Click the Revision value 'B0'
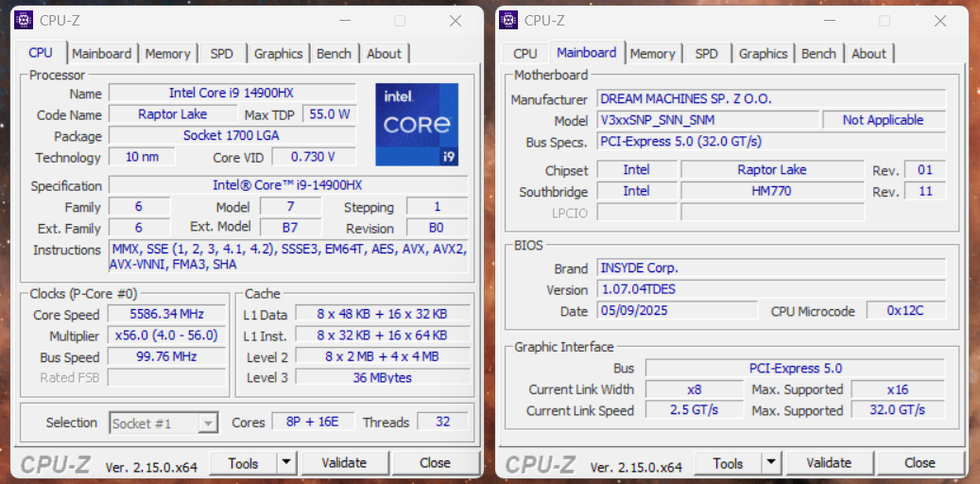This screenshot has width=980, height=484. pos(437,227)
